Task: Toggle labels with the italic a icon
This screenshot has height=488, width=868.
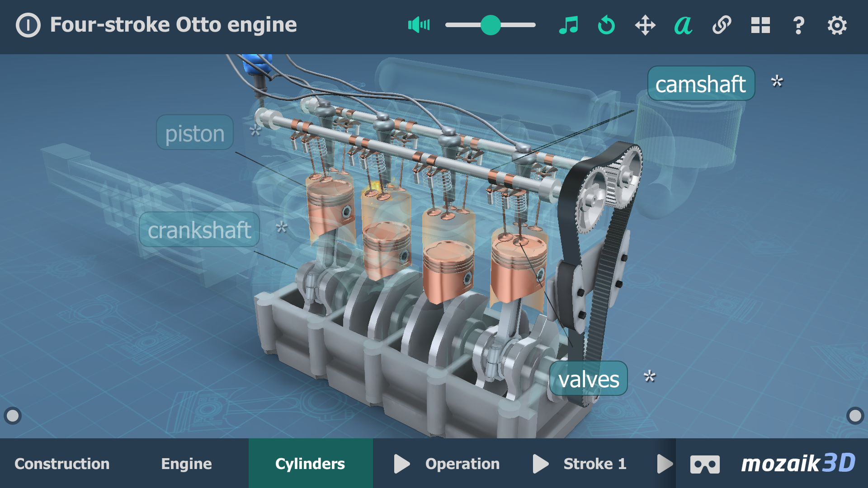Action: [x=683, y=25]
